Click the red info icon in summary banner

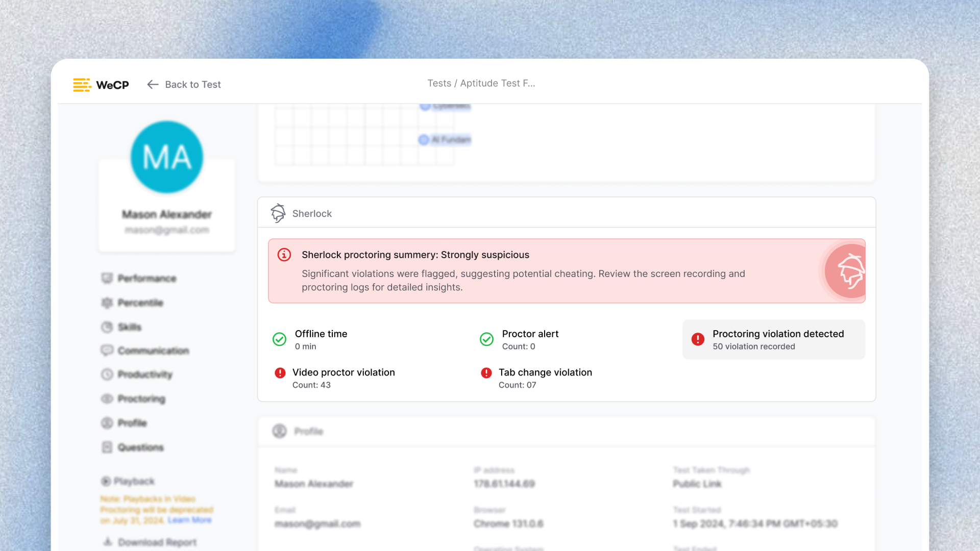(x=284, y=255)
